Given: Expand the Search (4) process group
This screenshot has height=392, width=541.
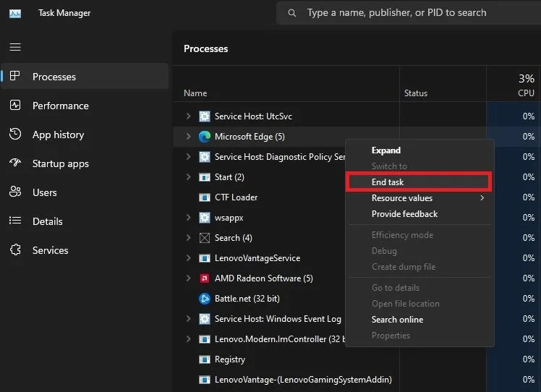Looking at the screenshot, I should click(188, 237).
